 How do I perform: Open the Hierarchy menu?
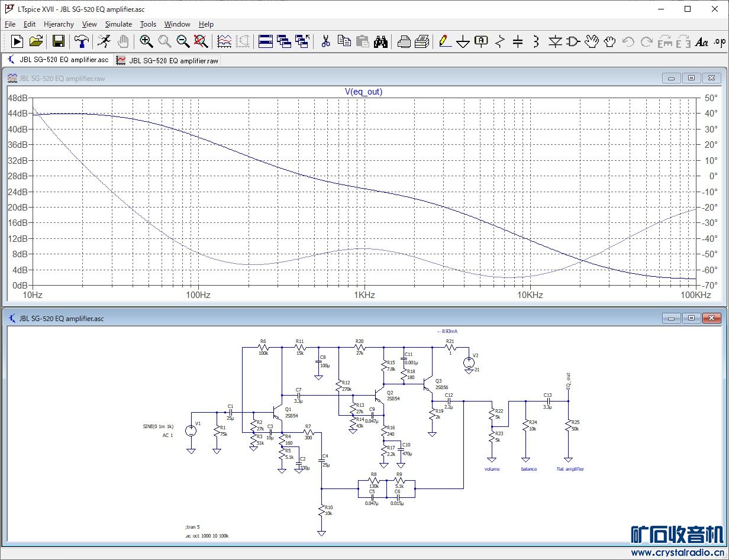click(x=59, y=24)
